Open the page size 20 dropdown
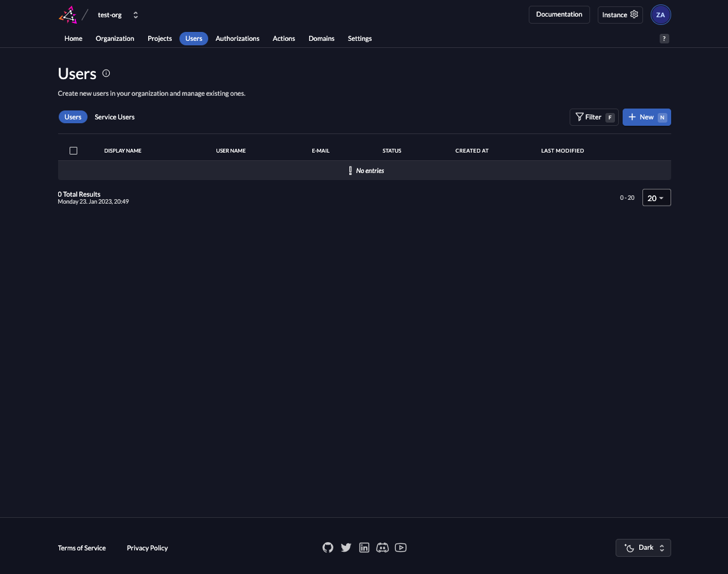 click(x=656, y=198)
